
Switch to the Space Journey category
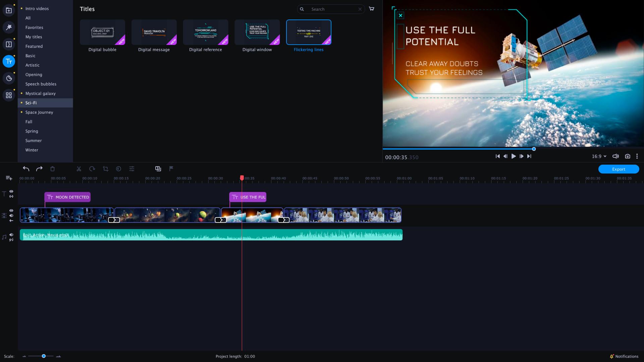39,112
